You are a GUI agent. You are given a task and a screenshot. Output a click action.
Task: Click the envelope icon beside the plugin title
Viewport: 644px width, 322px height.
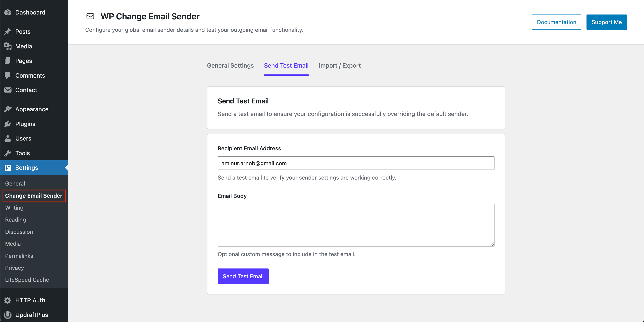90,16
